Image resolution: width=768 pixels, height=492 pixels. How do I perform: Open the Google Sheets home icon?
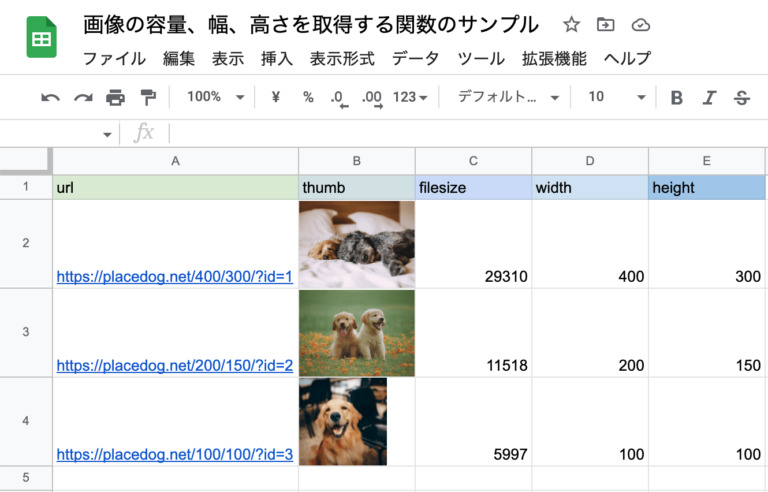click(41, 37)
